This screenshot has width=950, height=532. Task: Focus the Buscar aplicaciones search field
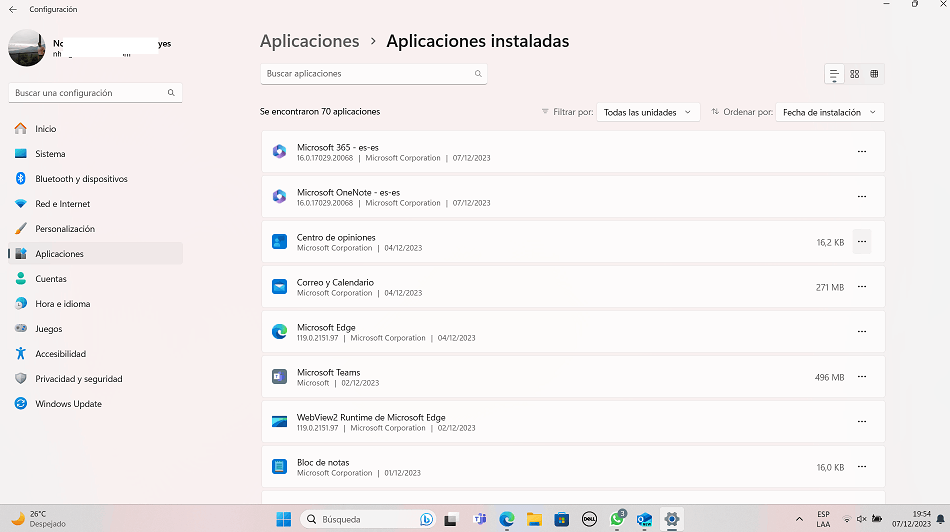pos(373,74)
